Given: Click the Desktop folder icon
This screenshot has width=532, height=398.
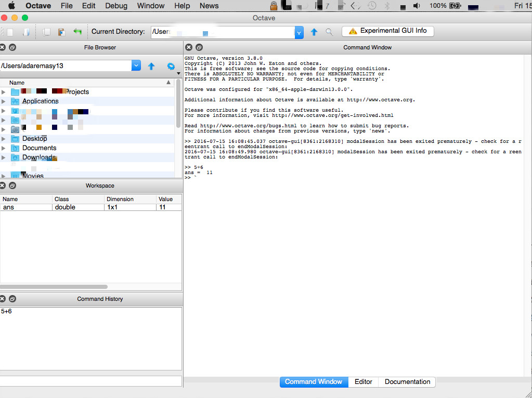Looking at the screenshot, I should click(x=15, y=138).
